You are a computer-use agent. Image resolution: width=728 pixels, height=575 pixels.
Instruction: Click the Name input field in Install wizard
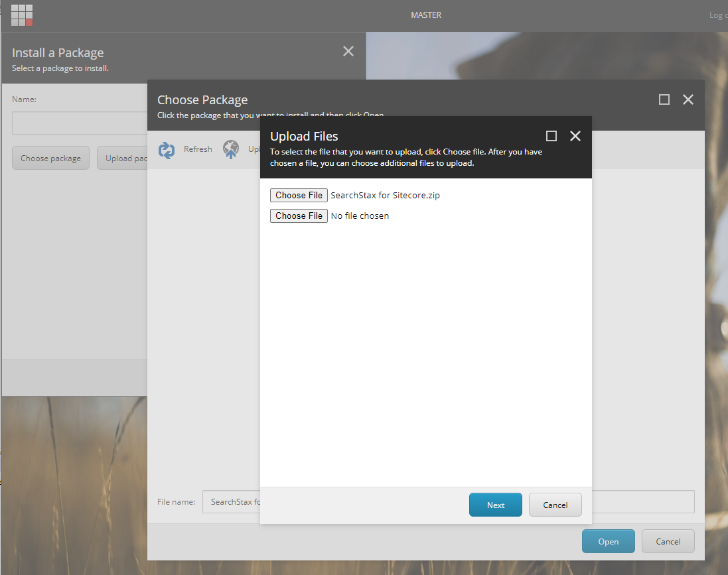coord(80,123)
